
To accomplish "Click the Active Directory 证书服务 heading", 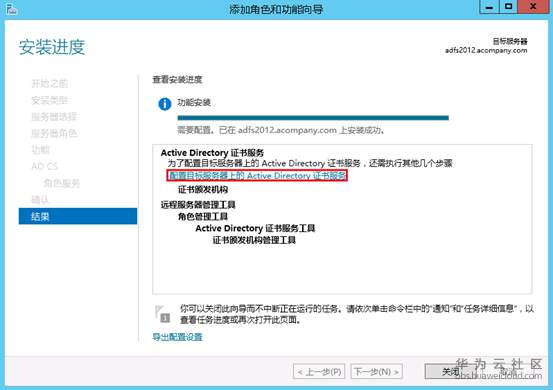I will pyautogui.click(x=212, y=153).
